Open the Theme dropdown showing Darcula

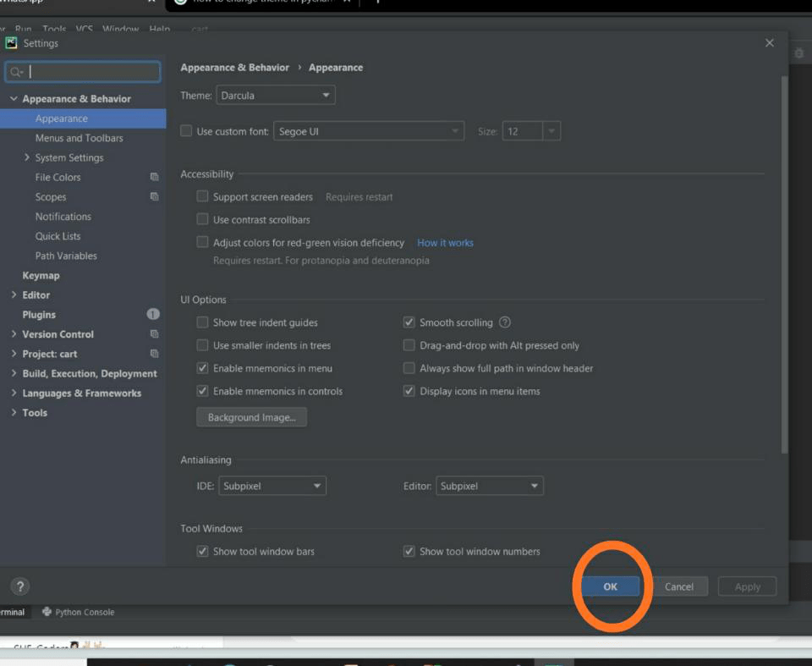pos(275,95)
